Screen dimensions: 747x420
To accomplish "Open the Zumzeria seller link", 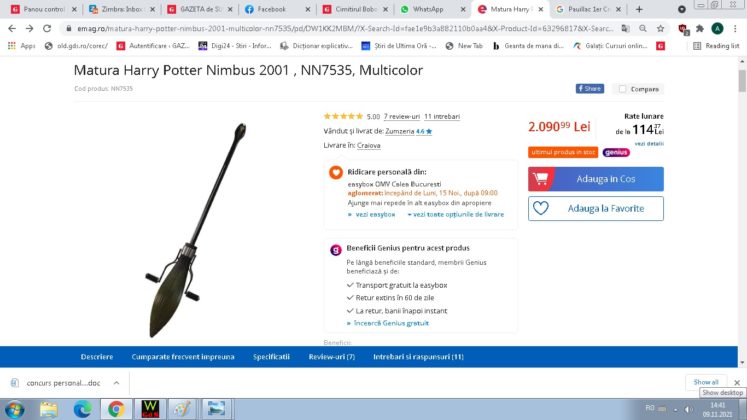I will click(x=400, y=131).
